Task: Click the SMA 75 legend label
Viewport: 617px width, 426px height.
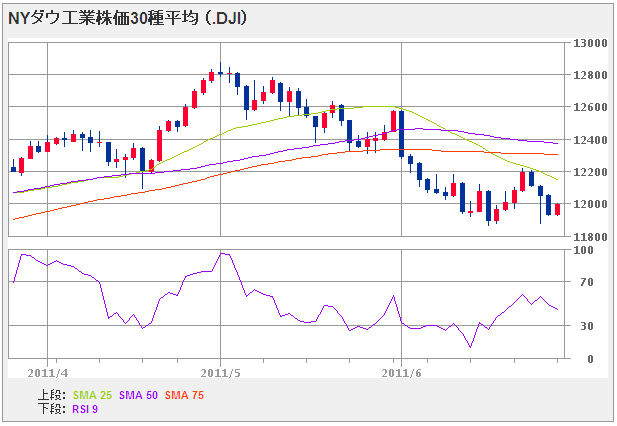Action: pyautogui.click(x=184, y=395)
